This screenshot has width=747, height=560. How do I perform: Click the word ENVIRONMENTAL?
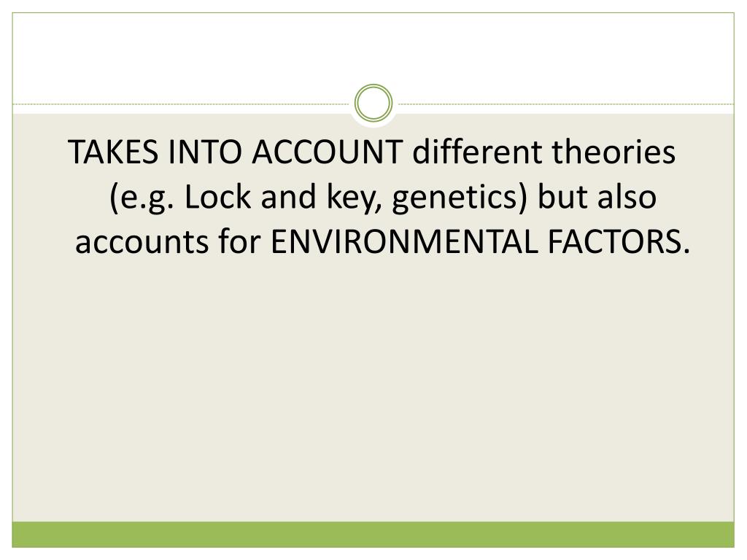404,241
